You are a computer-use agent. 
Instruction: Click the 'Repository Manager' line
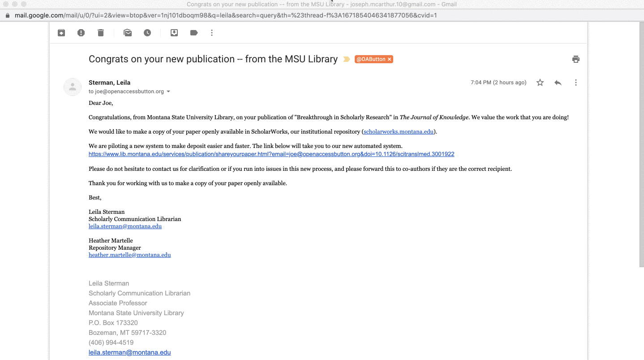point(115,248)
